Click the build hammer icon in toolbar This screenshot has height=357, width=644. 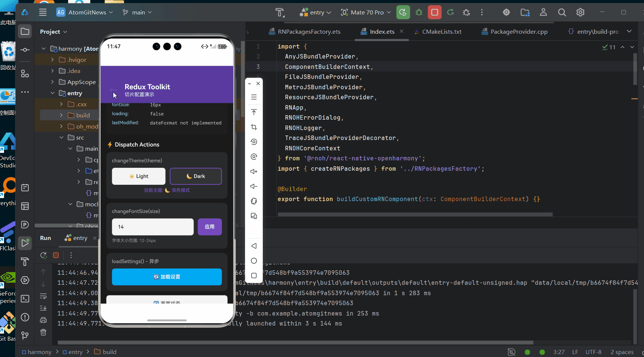pyautogui.click(x=280, y=12)
